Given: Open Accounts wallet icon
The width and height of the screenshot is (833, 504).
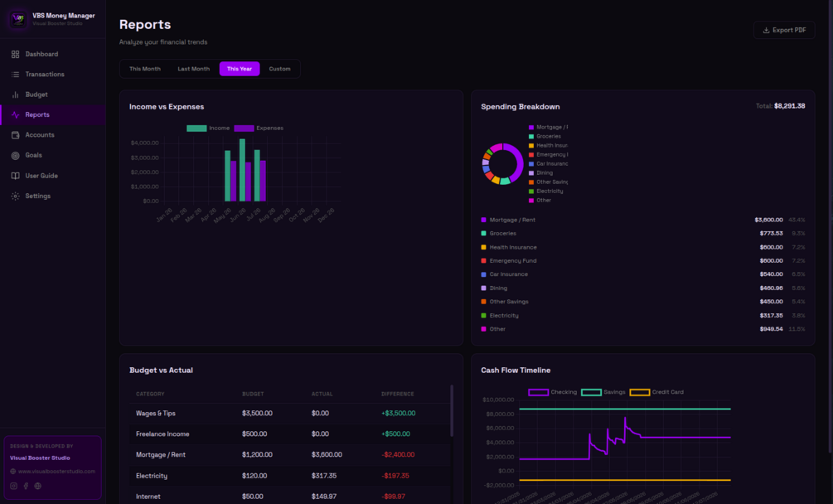Looking at the screenshot, I should (16, 135).
